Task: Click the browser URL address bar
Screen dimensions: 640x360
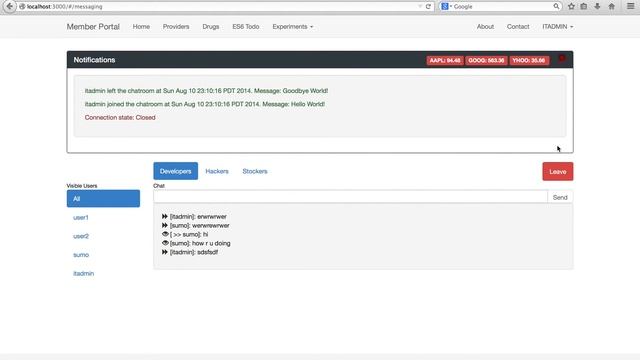Action: [220, 7]
